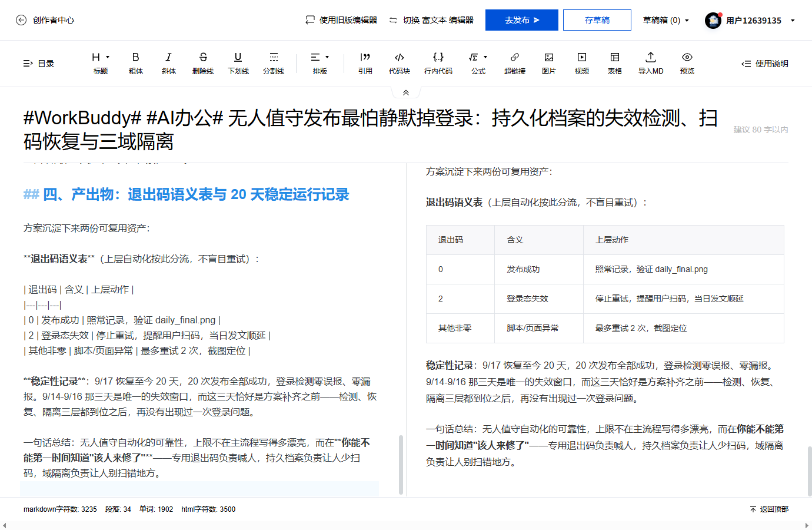Apply 斜体 italic formatting

click(x=169, y=63)
